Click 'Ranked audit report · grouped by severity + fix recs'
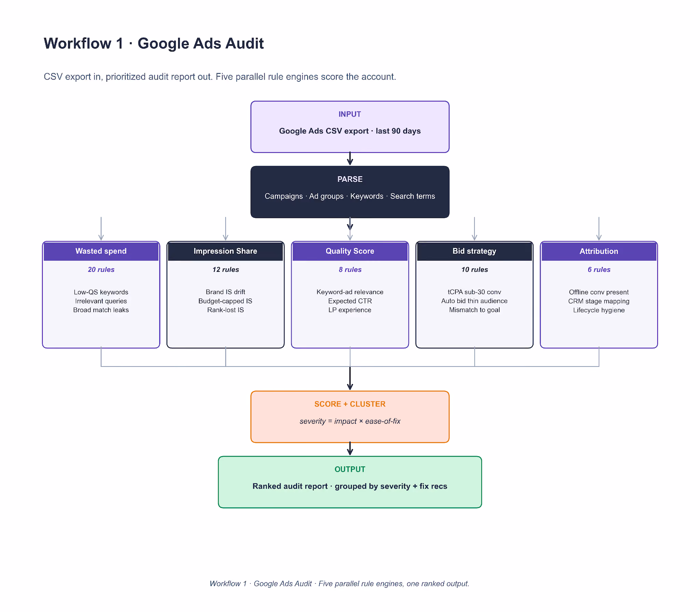The height and width of the screenshot is (612, 700). tap(350, 486)
